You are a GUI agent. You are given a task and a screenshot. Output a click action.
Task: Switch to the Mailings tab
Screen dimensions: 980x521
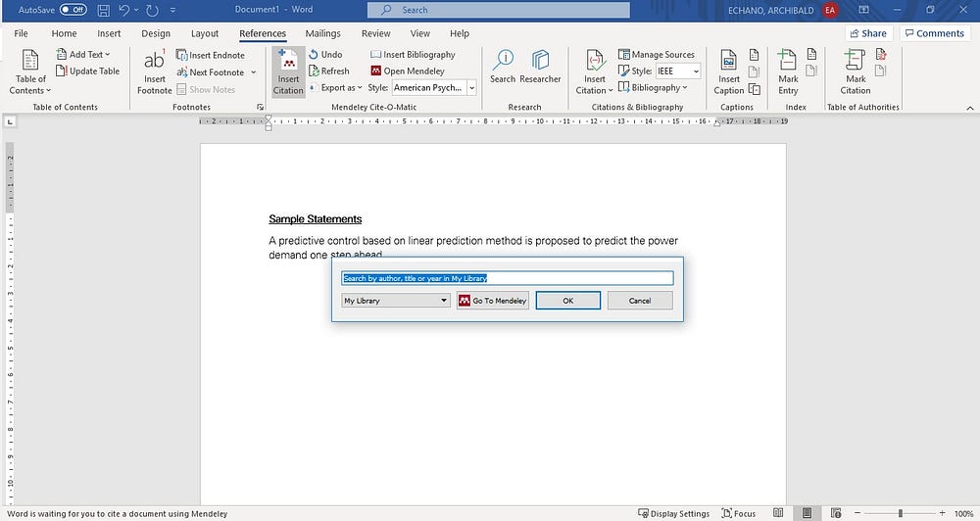(322, 33)
